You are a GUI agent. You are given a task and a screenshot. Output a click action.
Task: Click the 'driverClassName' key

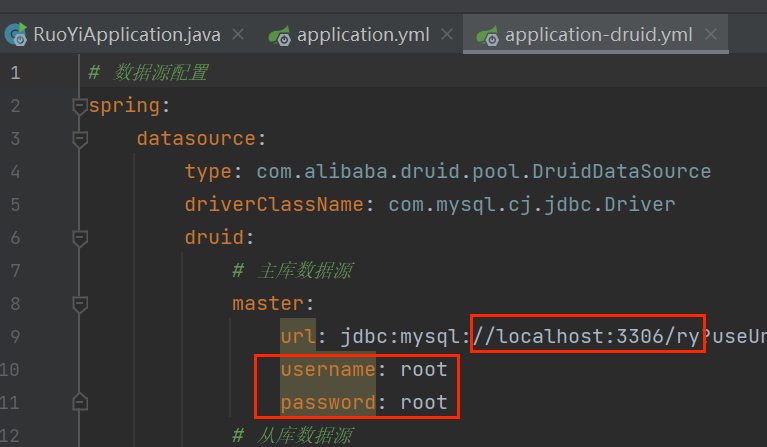274,204
